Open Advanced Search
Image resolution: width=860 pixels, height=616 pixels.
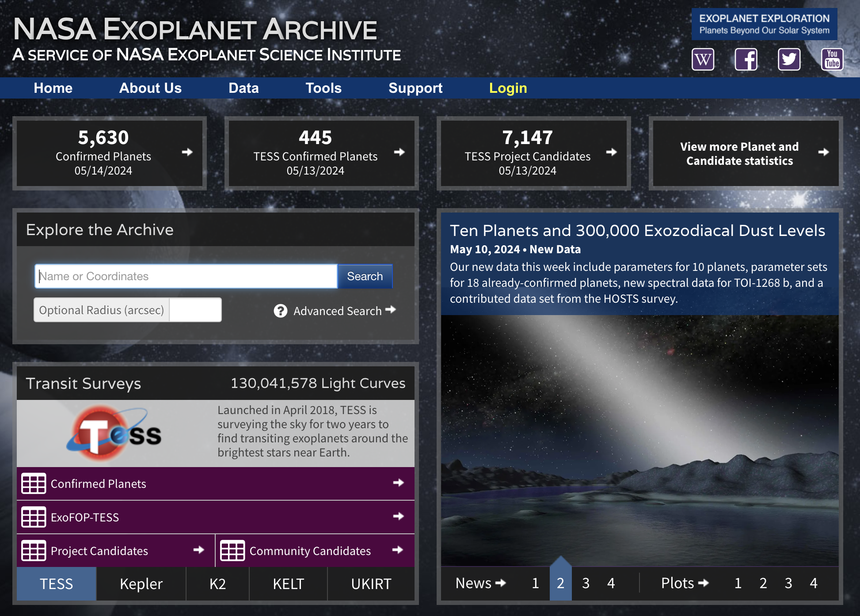[337, 311]
